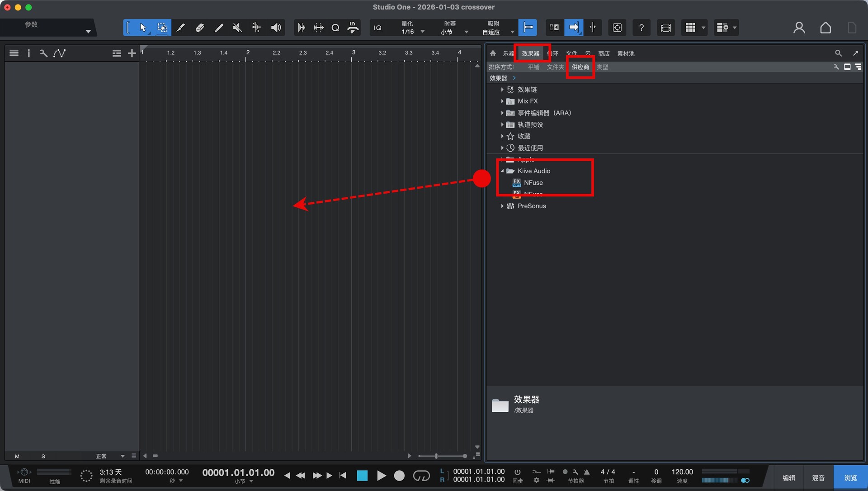Screen dimensions: 868x491
Task: Select the Listen speaker tool
Action: pyautogui.click(x=276, y=28)
